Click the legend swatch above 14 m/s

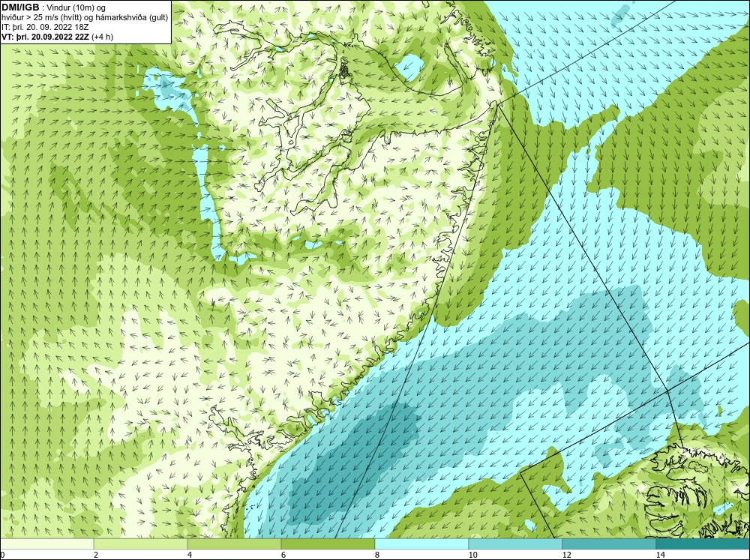coord(703,544)
